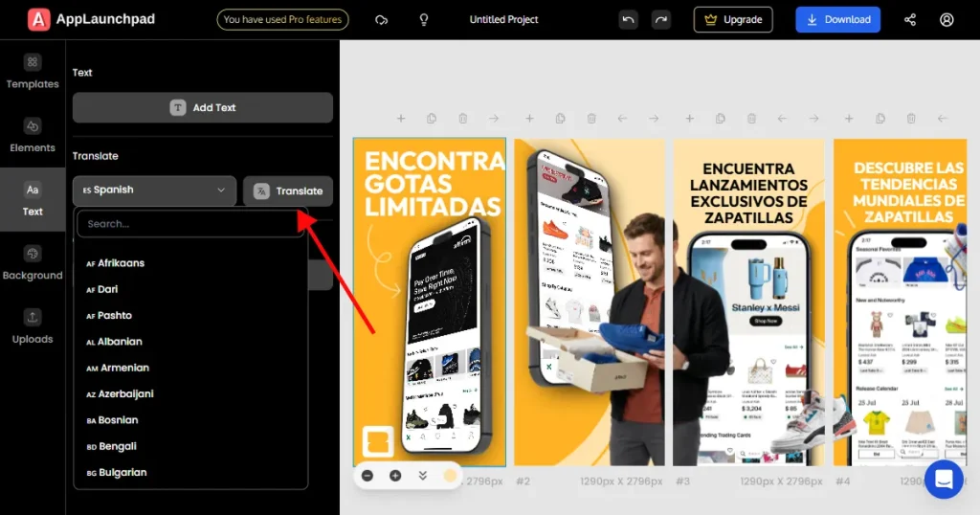Open the Background sidebar panel

coord(33,263)
